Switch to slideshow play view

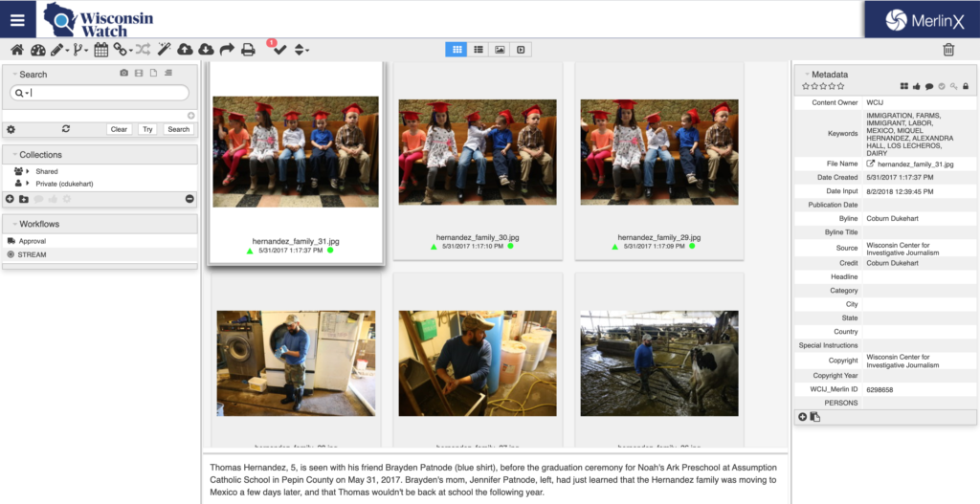coord(521,50)
